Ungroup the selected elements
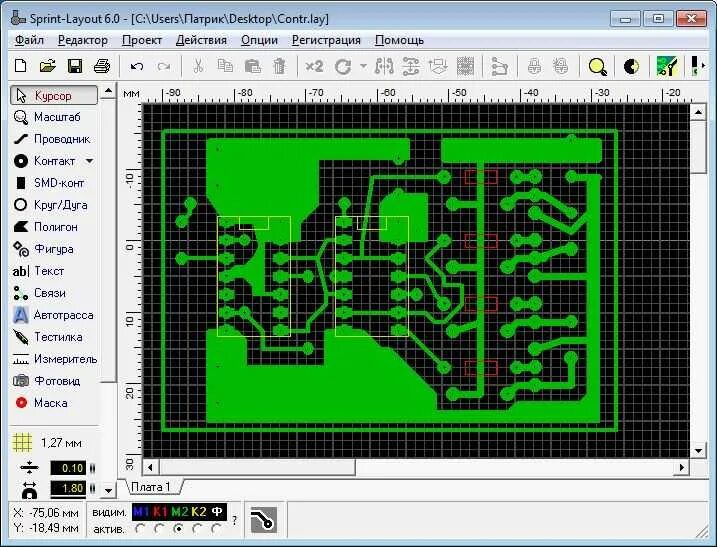Viewport: 717px width, 547px height. pyautogui.click(x=561, y=67)
